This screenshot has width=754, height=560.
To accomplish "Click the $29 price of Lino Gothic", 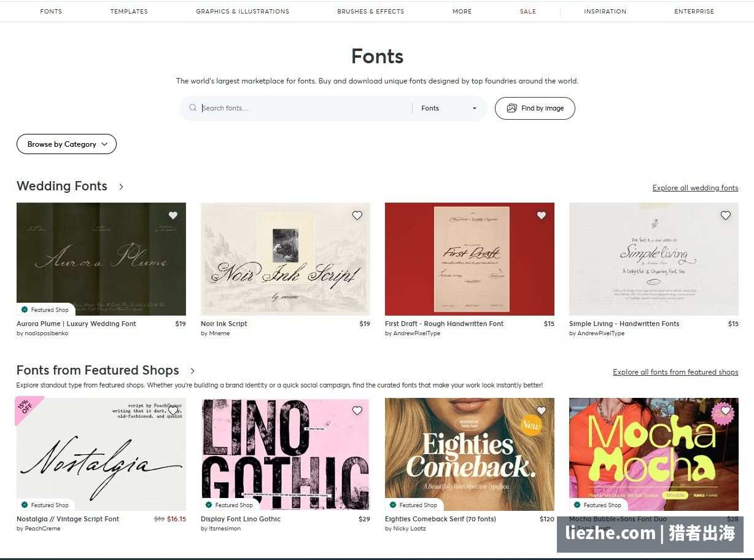I will coord(364,519).
